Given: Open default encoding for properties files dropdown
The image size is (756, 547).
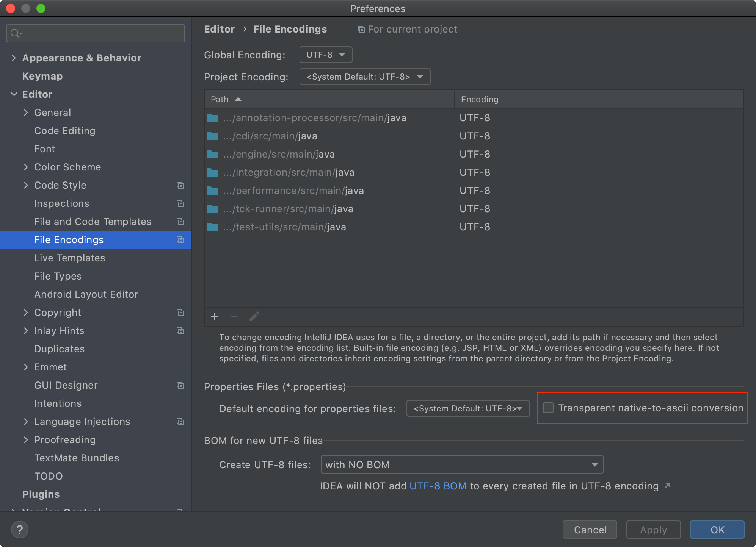Looking at the screenshot, I should coord(468,408).
